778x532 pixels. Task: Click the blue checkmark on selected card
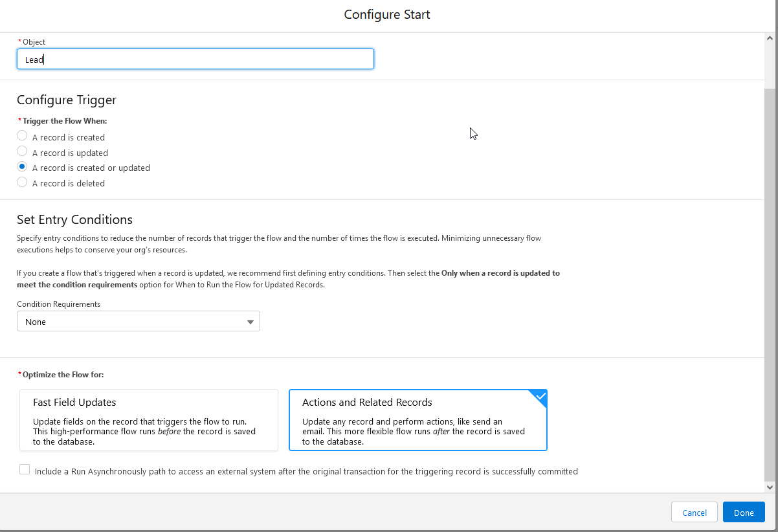tap(540, 396)
